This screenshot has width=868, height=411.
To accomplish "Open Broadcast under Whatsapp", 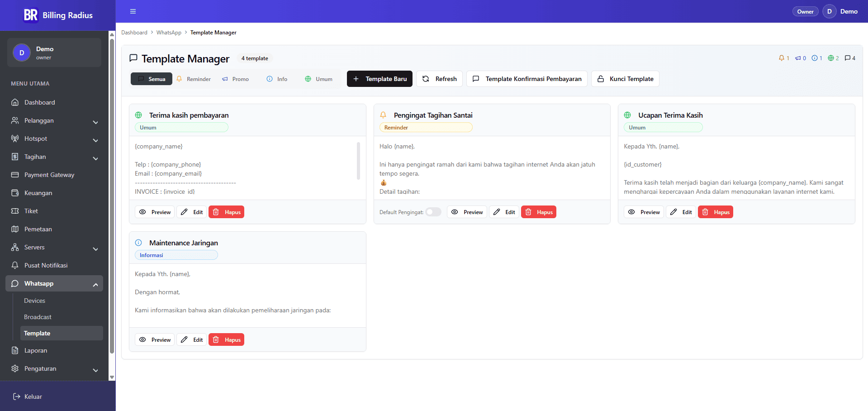I will [x=62, y=317].
